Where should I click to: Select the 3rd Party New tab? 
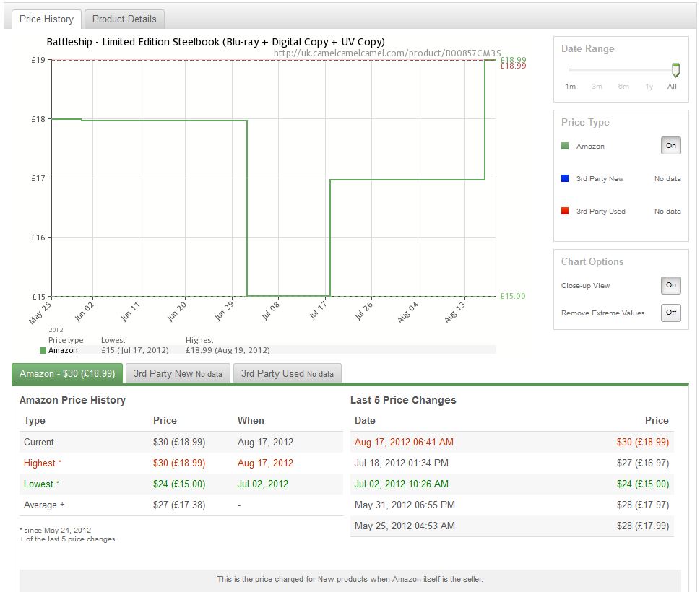[x=178, y=373]
